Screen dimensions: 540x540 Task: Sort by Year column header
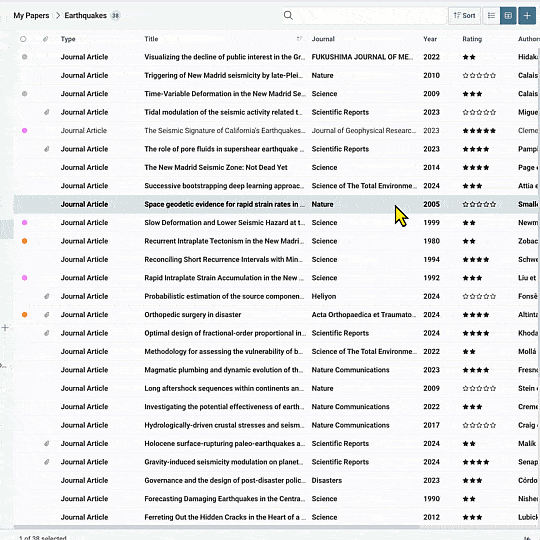point(430,39)
